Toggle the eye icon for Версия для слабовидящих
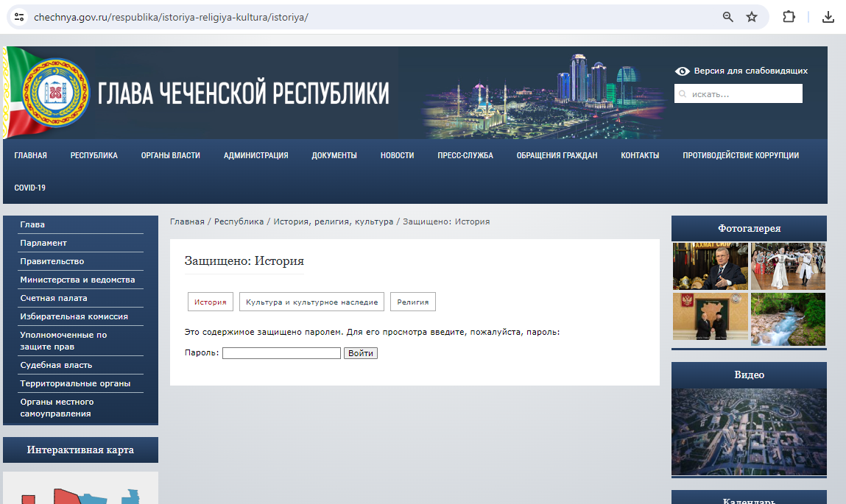 [681, 71]
